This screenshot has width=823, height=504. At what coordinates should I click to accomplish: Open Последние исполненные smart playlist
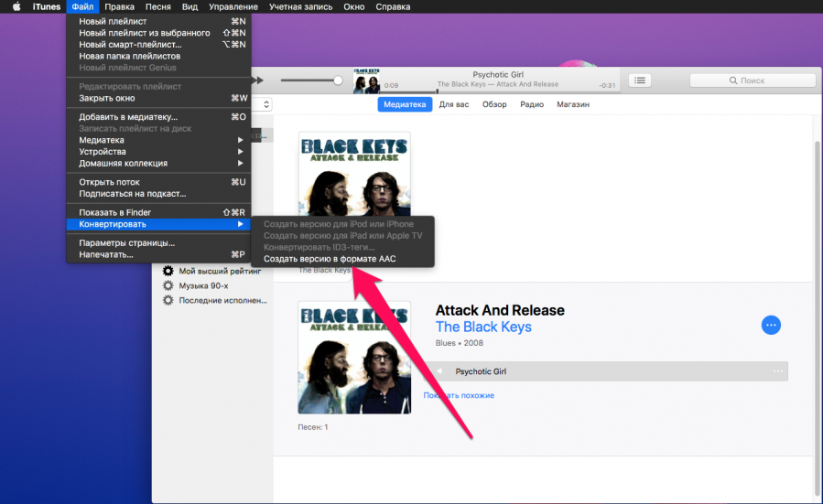point(223,301)
